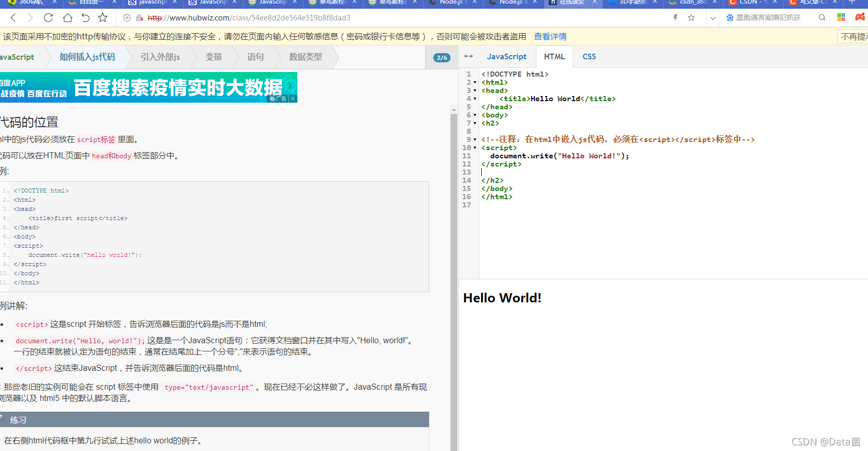Place cursor on empty editor line 13

pyautogui.click(x=672, y=172)
